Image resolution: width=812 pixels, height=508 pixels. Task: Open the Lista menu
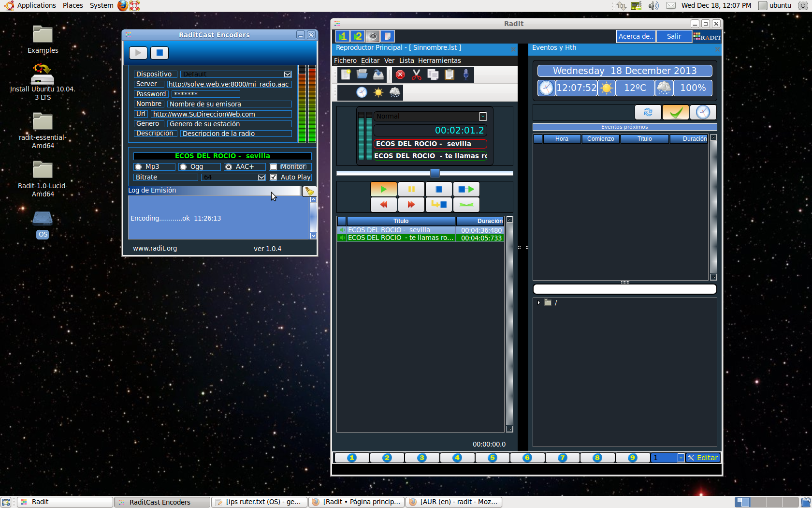click(x=406, y=60)
